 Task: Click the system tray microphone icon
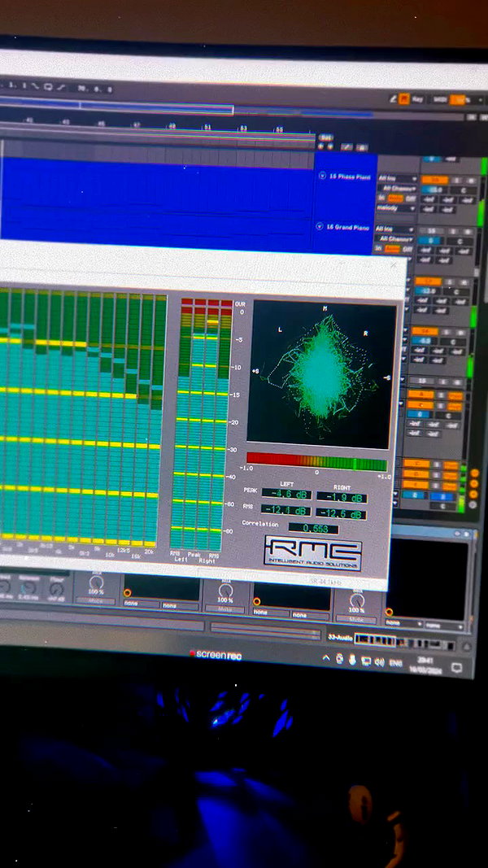click(352, 661)
